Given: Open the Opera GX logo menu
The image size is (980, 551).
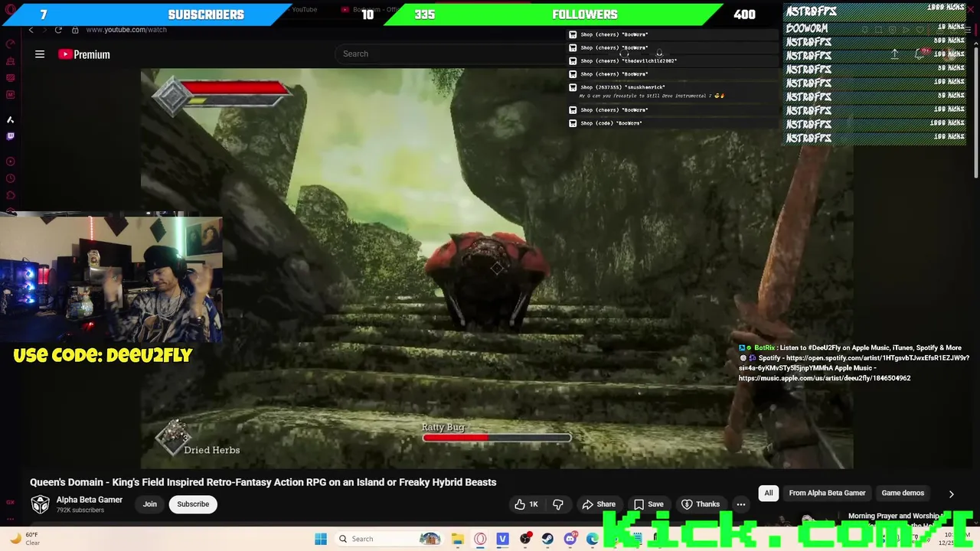Looking at the screenshot, I should click(x=11, y=10).
